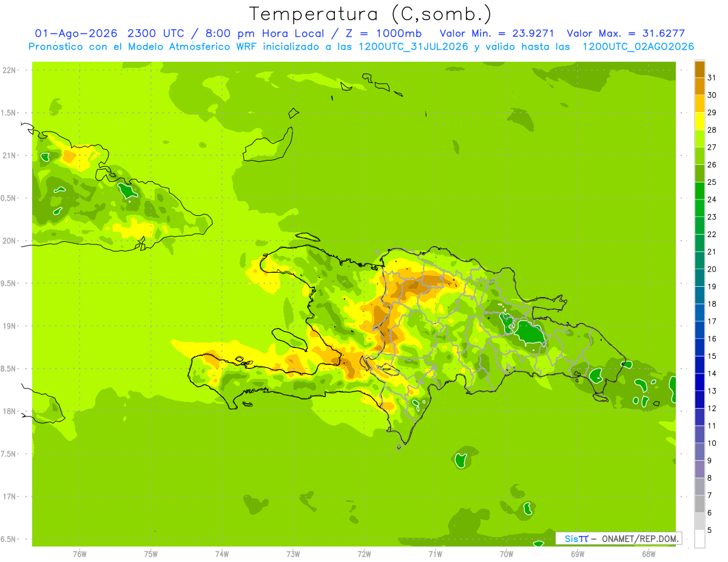Click the dark orange swatch above 31
Screen dimensions: 728x562
(x=699, y=69)
